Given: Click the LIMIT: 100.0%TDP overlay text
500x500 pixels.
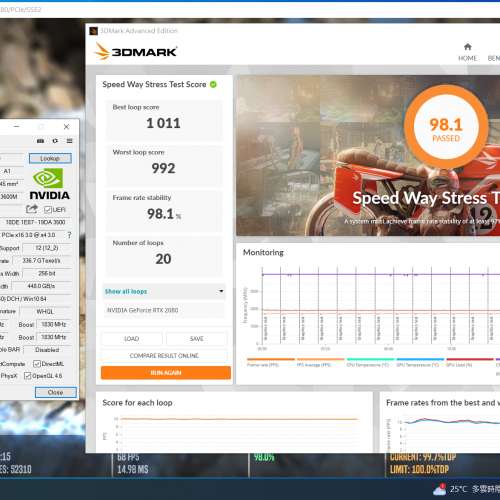Looking at the screenshot, I should point(419,469).
